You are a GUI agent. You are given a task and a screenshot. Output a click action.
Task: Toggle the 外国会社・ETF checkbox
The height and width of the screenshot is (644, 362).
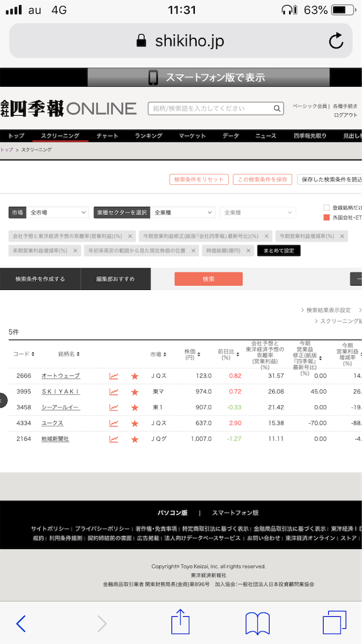click(327, 217)
